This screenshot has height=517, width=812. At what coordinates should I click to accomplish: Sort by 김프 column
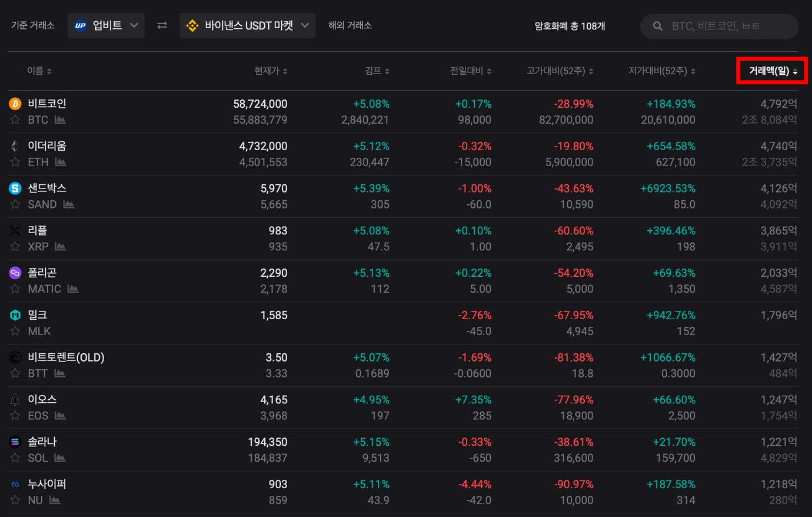click(377, 71)
